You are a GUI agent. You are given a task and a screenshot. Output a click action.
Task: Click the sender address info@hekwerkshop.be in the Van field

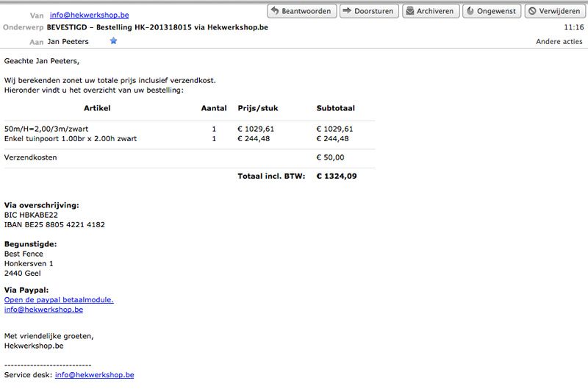(x=89, y=15)
